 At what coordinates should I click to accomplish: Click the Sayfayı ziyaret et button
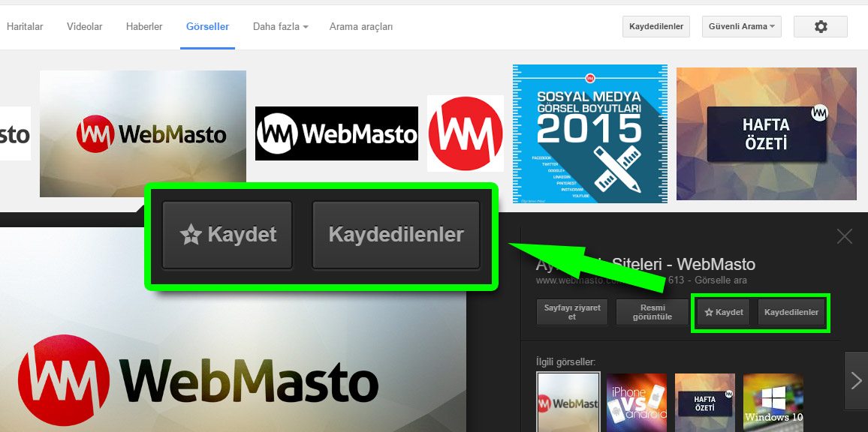(572, 313)
